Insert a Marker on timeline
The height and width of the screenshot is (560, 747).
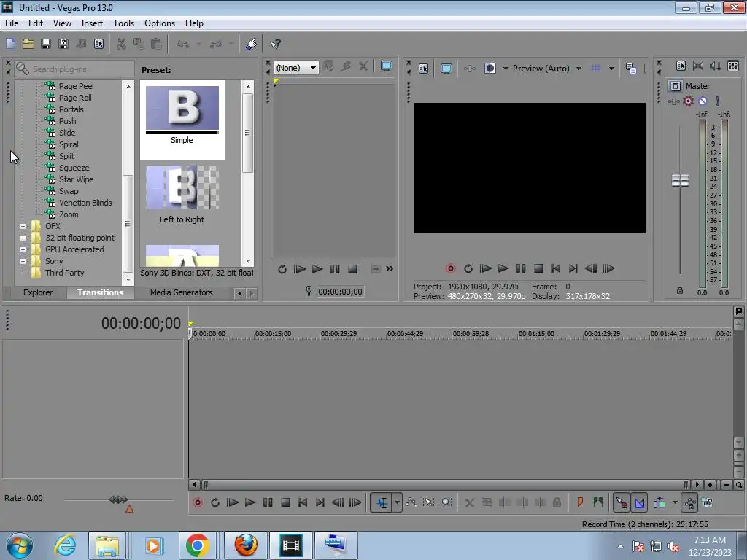580,502
